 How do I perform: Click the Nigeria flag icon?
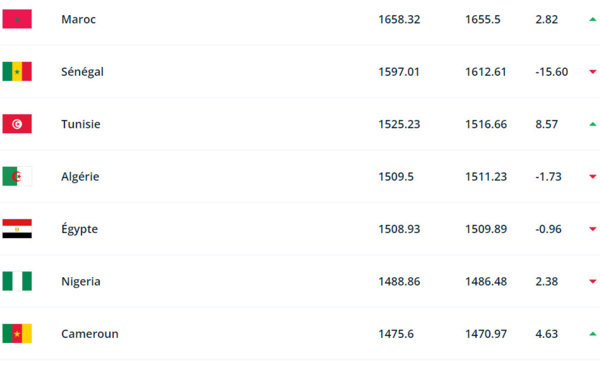click(17, 281)
